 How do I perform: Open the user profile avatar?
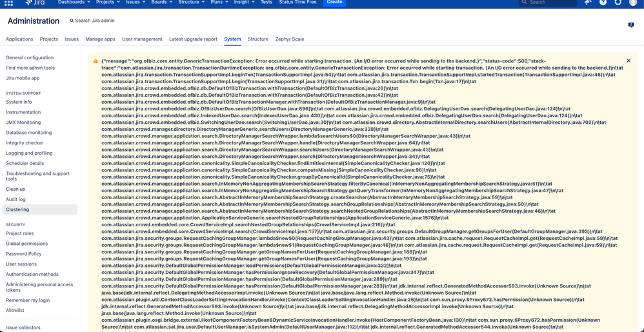tap(633, 3)
